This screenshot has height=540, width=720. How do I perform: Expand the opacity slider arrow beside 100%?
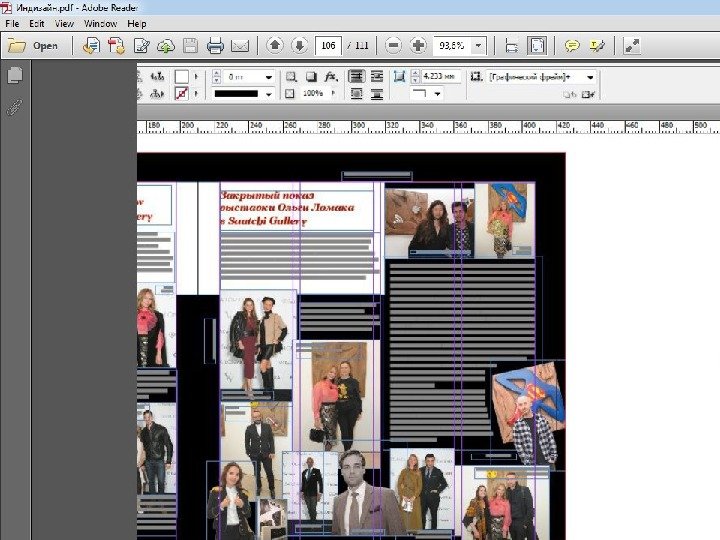(x=333, y=93)
